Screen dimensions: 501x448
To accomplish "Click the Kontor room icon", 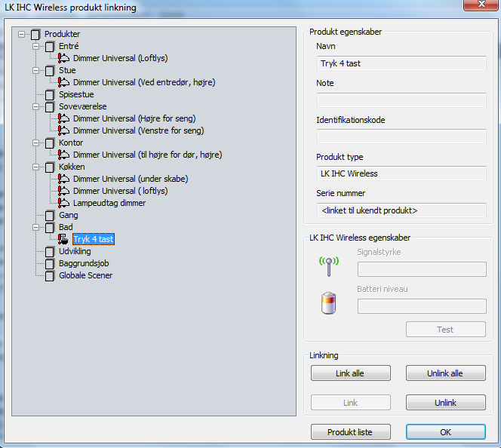I will click(x=50, y=143).
